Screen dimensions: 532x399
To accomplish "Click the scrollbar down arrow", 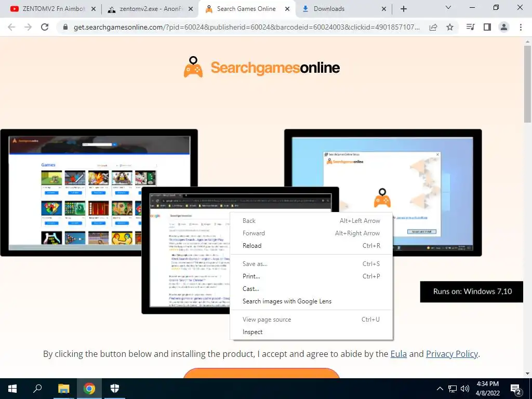I will (527, 374).
